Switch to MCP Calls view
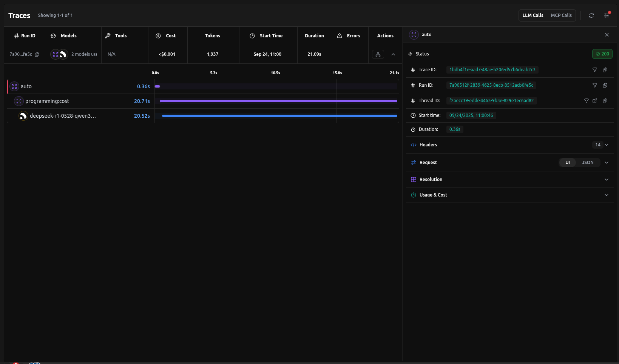 (x=561, y=15)
